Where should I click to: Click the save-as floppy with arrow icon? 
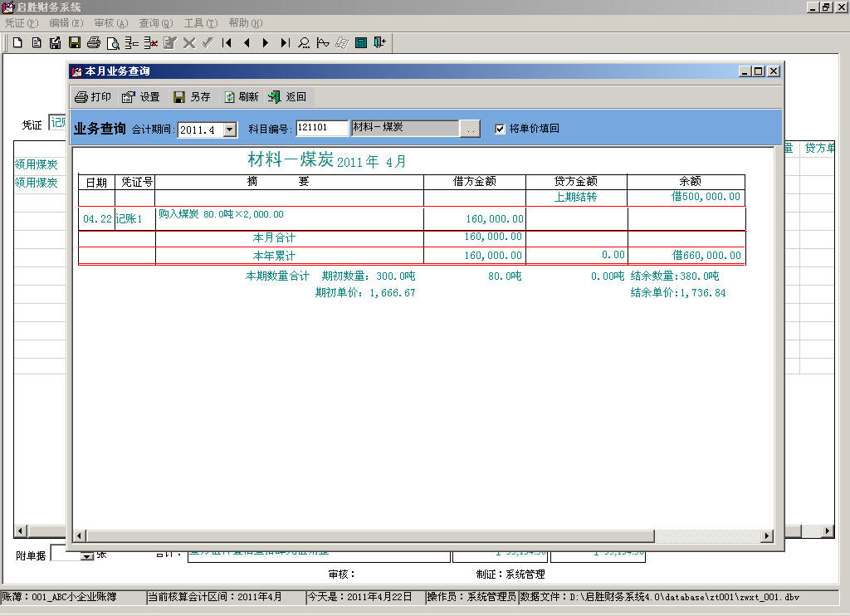pyautogui.click(x=56, y=43)
